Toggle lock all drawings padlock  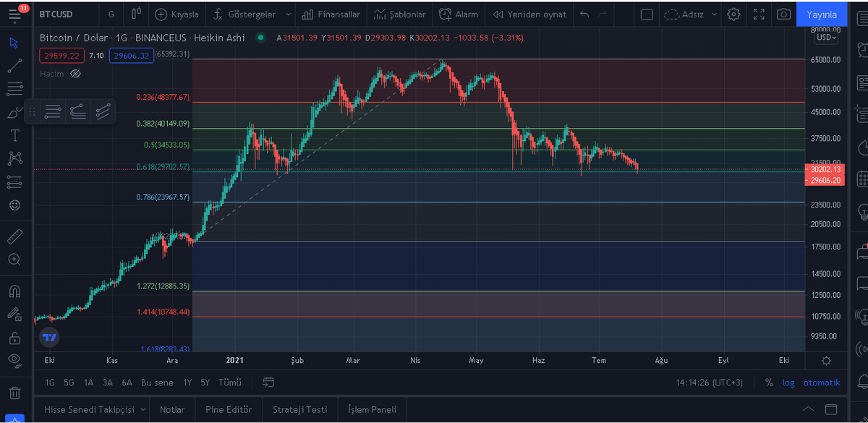(14, 337)
